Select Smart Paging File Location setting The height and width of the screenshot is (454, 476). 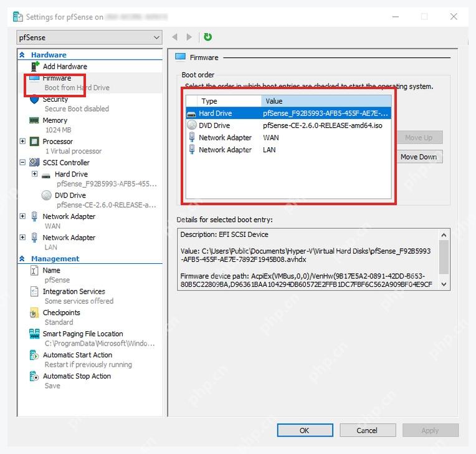click(x=83, y=334)
